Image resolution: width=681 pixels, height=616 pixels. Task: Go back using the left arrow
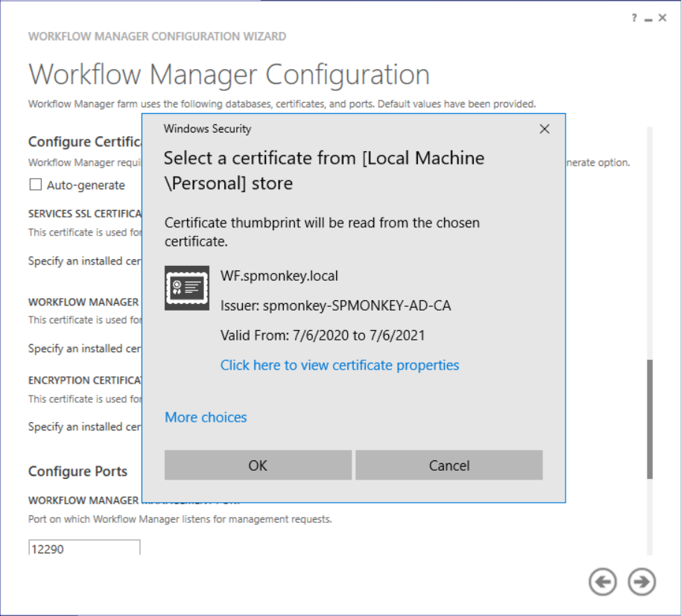pyautogui.click(x=603, y=582)
